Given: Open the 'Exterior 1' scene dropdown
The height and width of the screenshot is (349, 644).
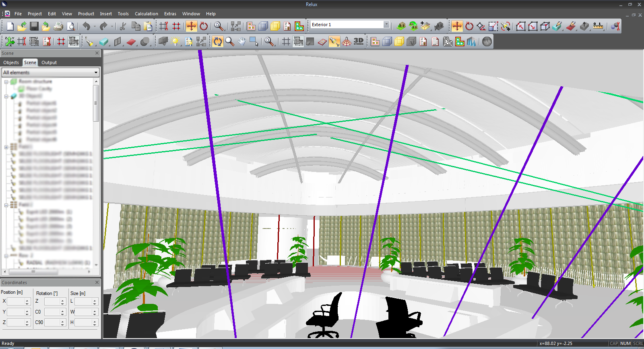Looking at the screenshot, I should [x=386, y=25].
